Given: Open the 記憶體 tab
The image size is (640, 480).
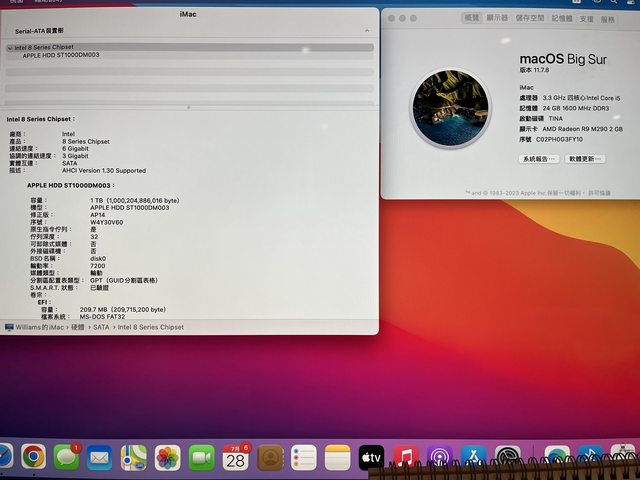Looking at the screenshot, I should tap(562, 18).
